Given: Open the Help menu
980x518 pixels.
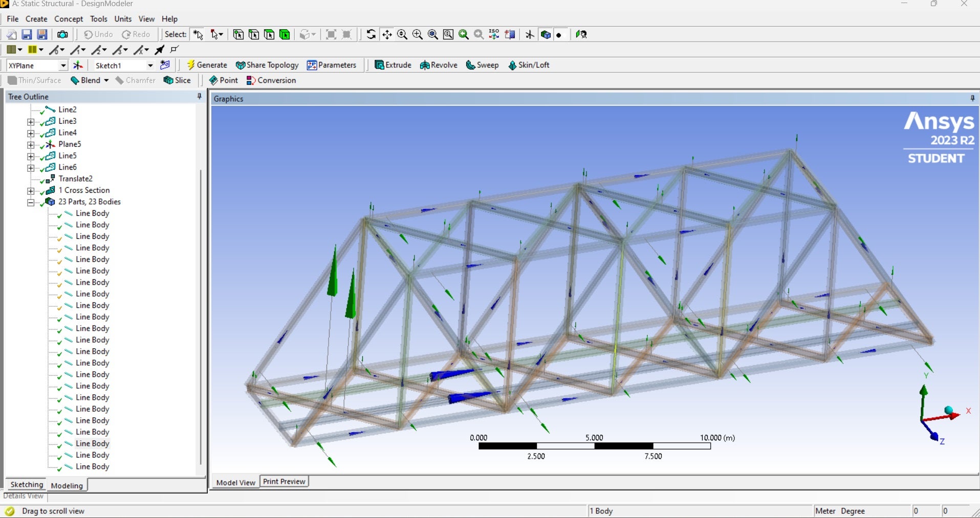Looking at the screenshot, I should pyautogui.click(x=169, y=19).
